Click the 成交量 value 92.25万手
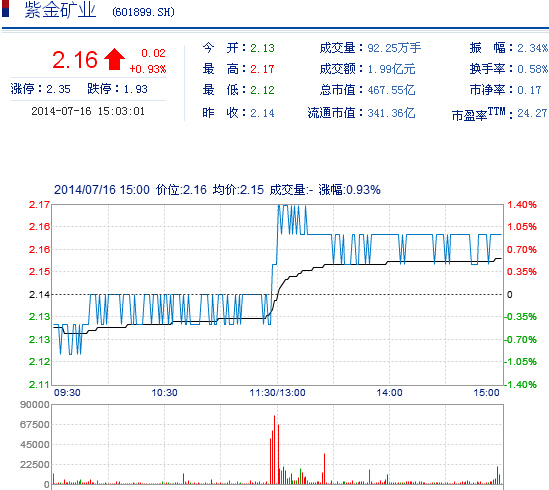 [x=394, y=48]
